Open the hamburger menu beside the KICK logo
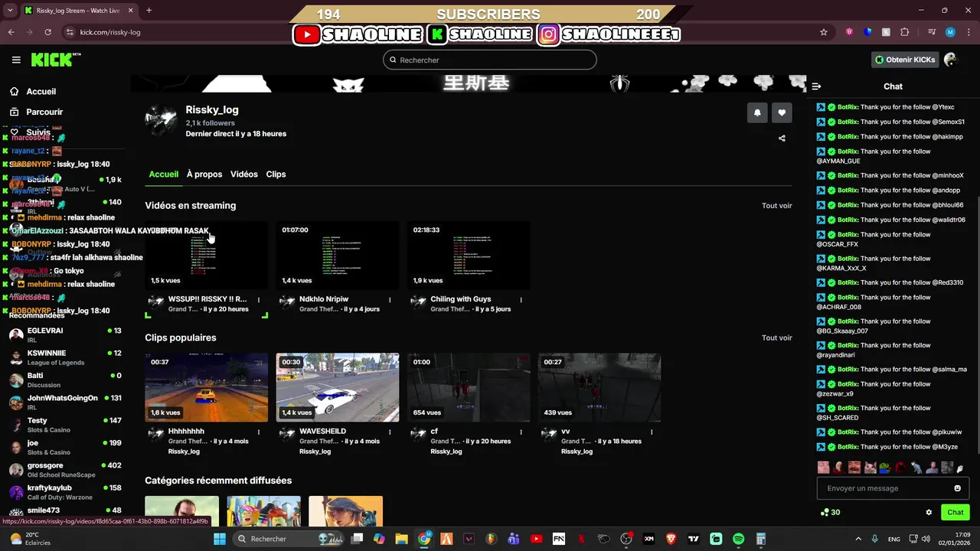This screenshot has width=980, height=551. click(16, 60)
